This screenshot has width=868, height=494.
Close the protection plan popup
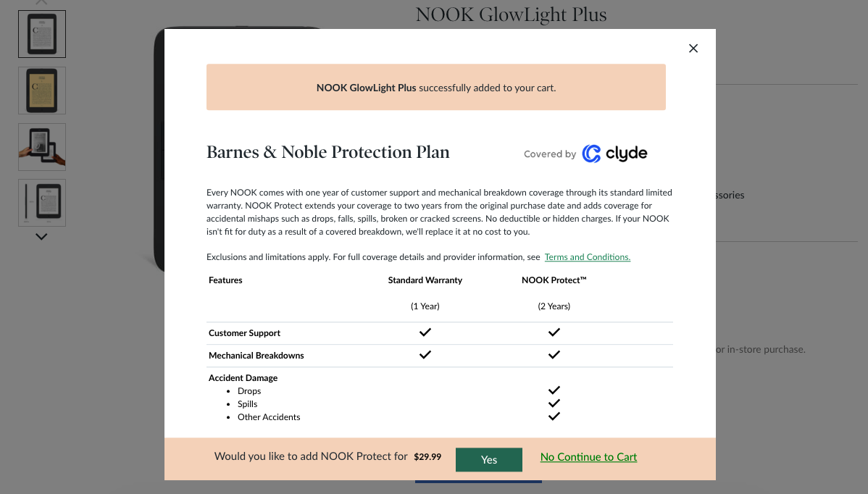(693, 49)
